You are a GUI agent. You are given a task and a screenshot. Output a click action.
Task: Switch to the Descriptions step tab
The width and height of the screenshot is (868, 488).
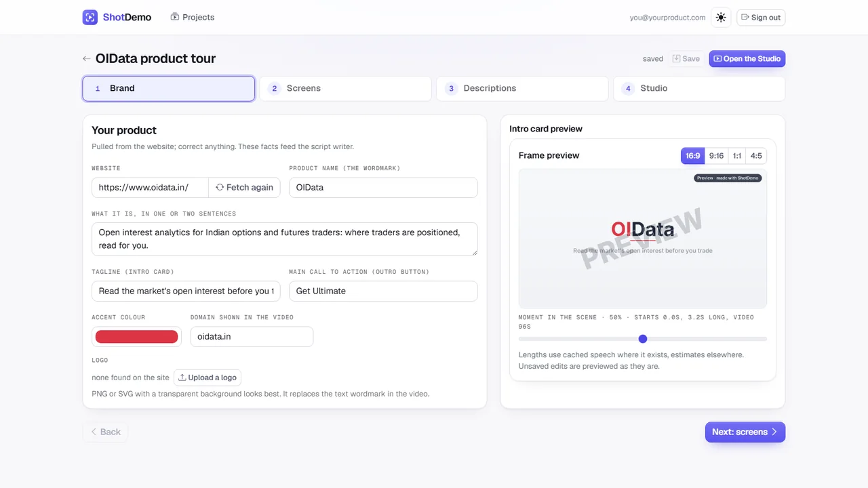coord(523,89)
